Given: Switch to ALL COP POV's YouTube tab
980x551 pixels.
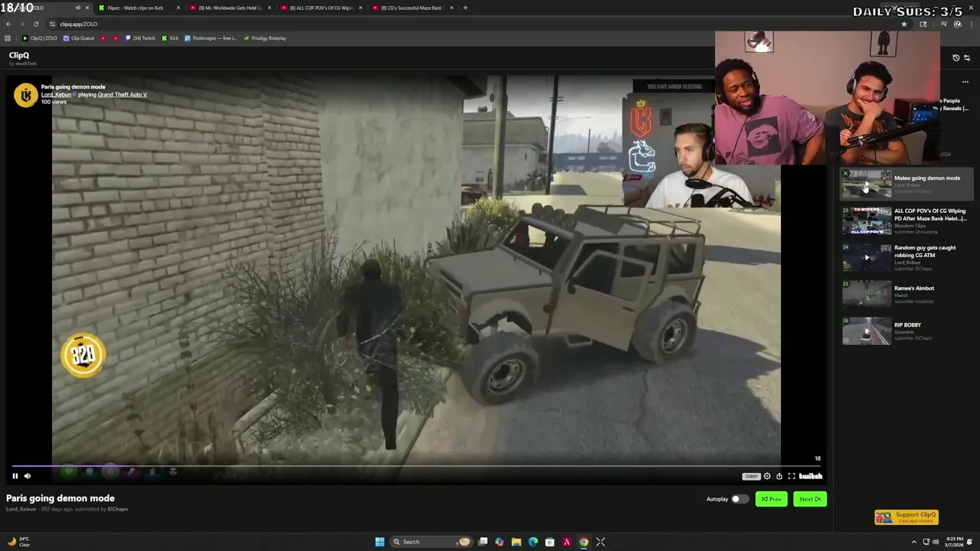Looking at the screenshot, I should coord(320,8).
